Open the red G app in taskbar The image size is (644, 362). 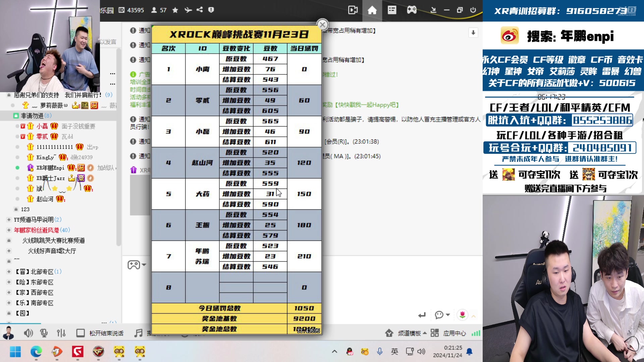point(77,352)
